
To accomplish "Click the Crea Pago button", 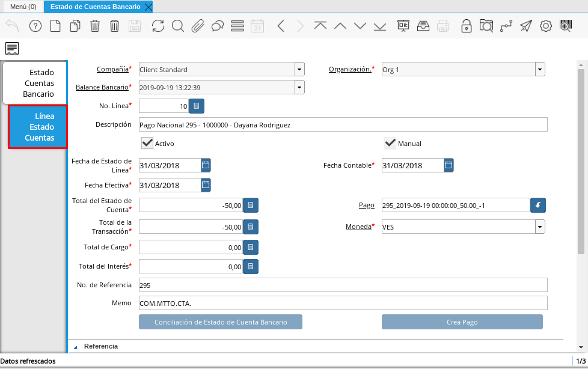I will (x=462, y=322).
